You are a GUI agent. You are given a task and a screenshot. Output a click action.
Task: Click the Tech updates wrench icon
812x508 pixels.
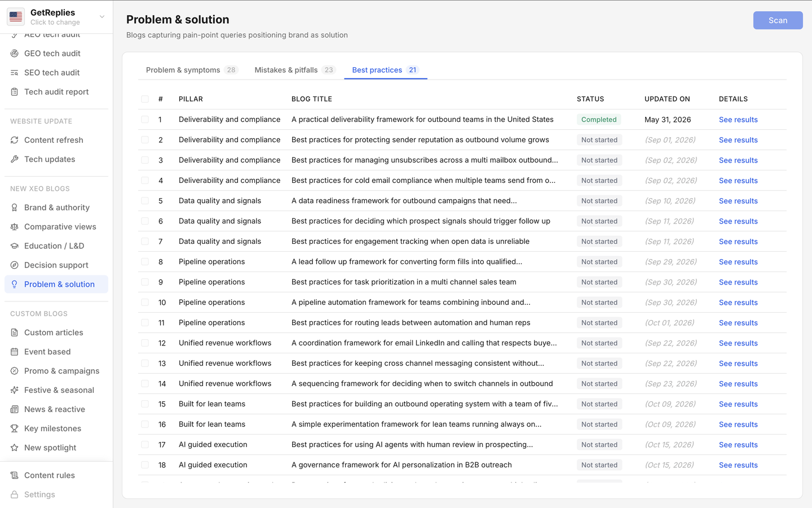click(15, 159)
